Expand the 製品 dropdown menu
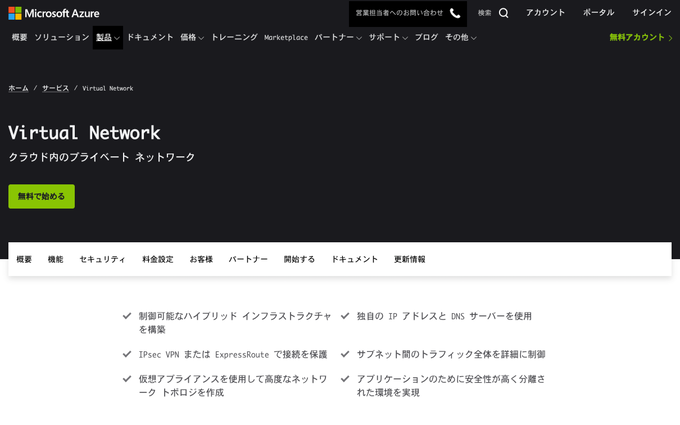680x425 pixels. click(108, 38)
